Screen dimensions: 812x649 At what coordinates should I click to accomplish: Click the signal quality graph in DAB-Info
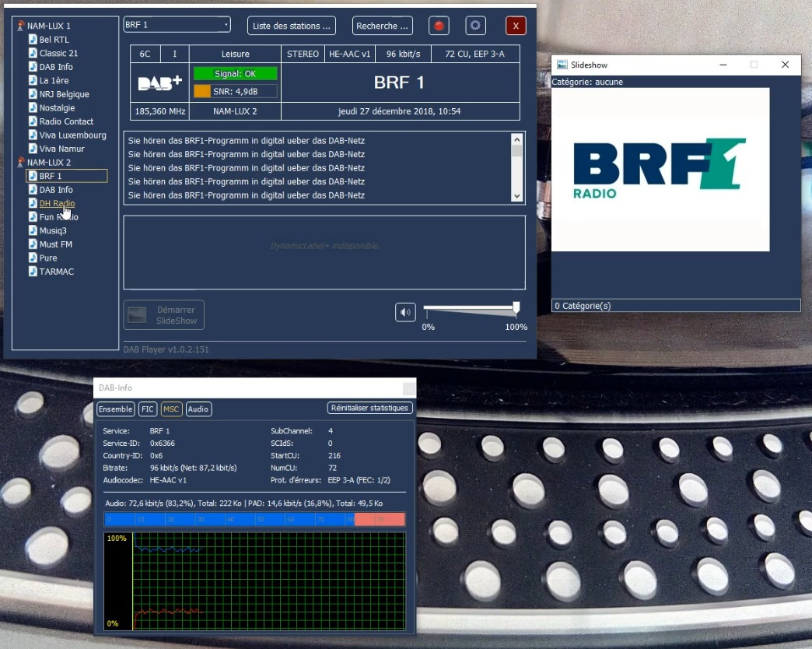(255, 581)
